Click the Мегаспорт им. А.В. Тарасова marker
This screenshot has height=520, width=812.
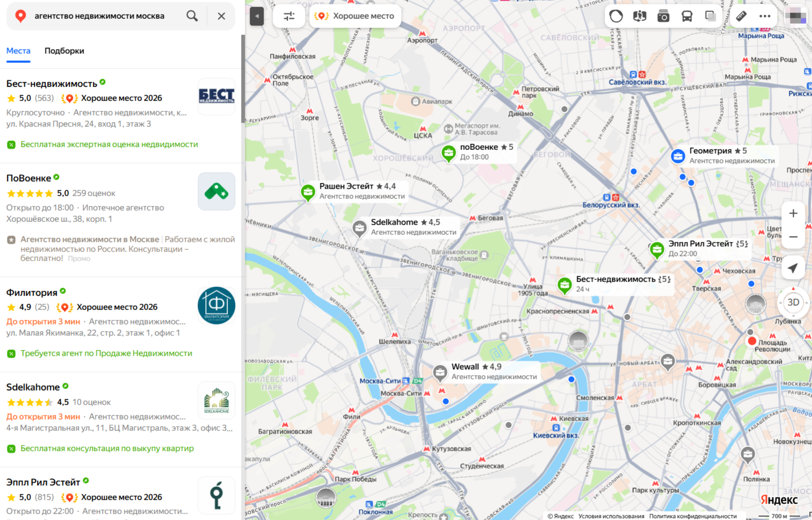click(449, 129)
